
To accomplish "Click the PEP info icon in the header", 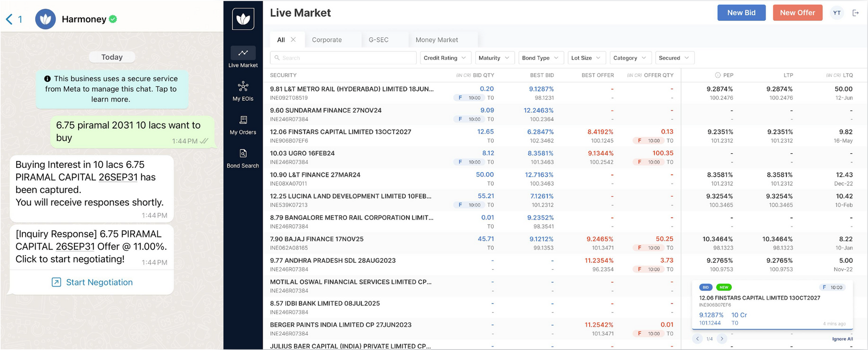I will [718, 75].
